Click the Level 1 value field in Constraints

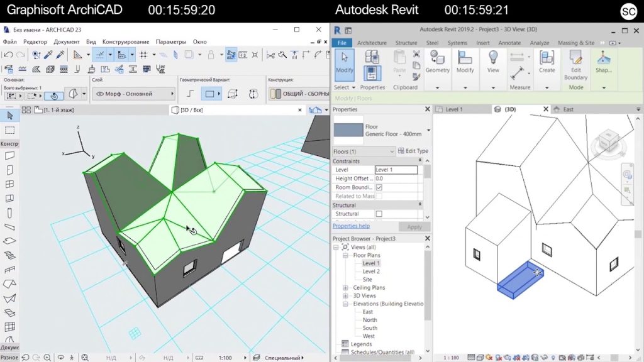[396, 169]
